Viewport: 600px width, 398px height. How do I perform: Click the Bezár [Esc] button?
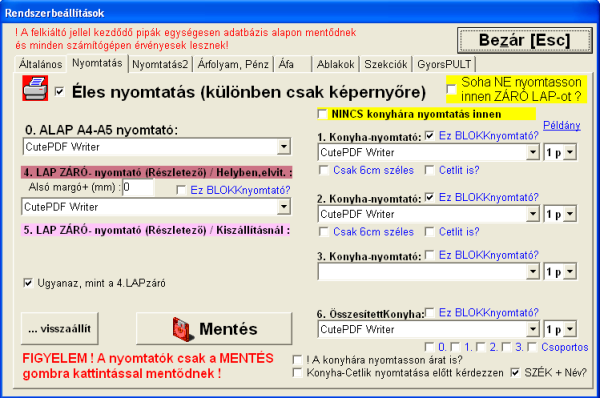pyautogui.click(x=525, y=40)
